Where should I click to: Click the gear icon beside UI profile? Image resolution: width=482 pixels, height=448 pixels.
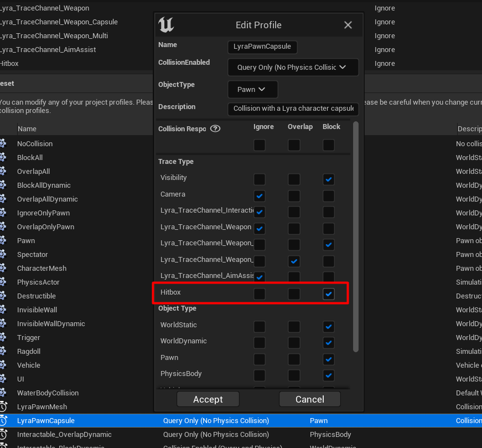pos(3,379)
